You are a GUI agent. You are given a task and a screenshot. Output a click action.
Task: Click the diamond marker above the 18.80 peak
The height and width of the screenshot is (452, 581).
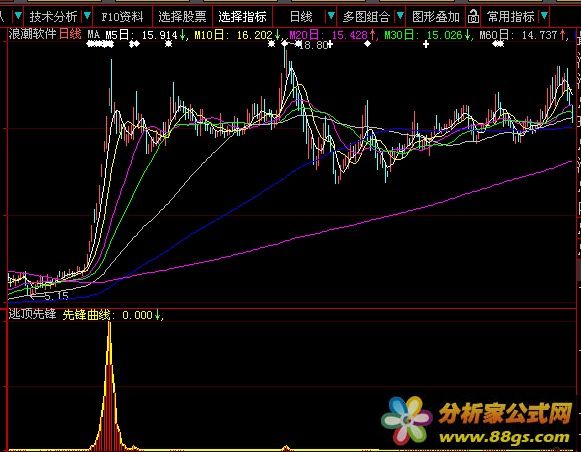[x=284, y=44]
